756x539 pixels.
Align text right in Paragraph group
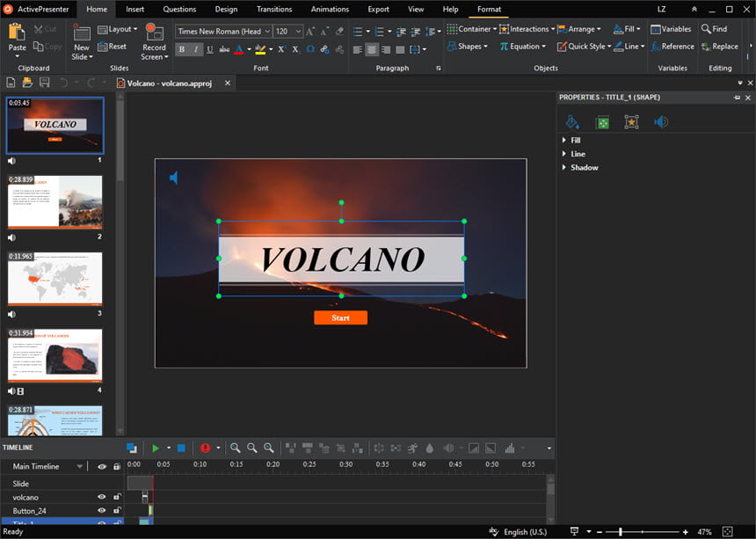click(386, 49)
